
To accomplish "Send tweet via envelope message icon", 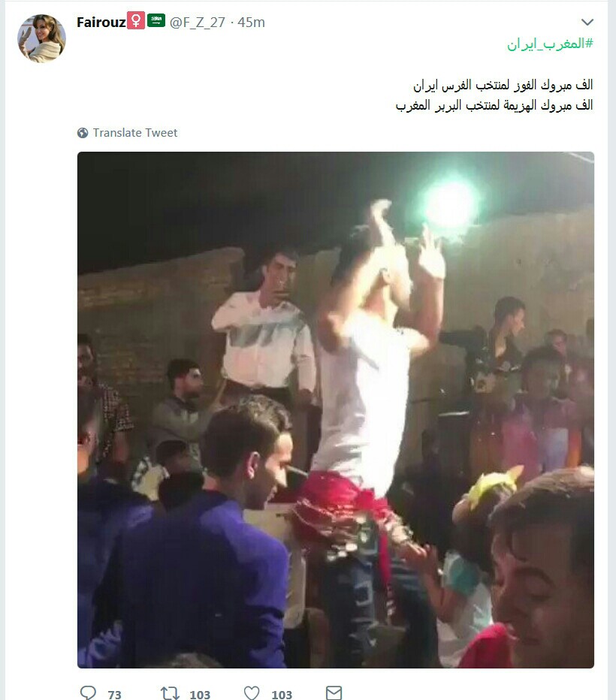I will tap(334, 692).
